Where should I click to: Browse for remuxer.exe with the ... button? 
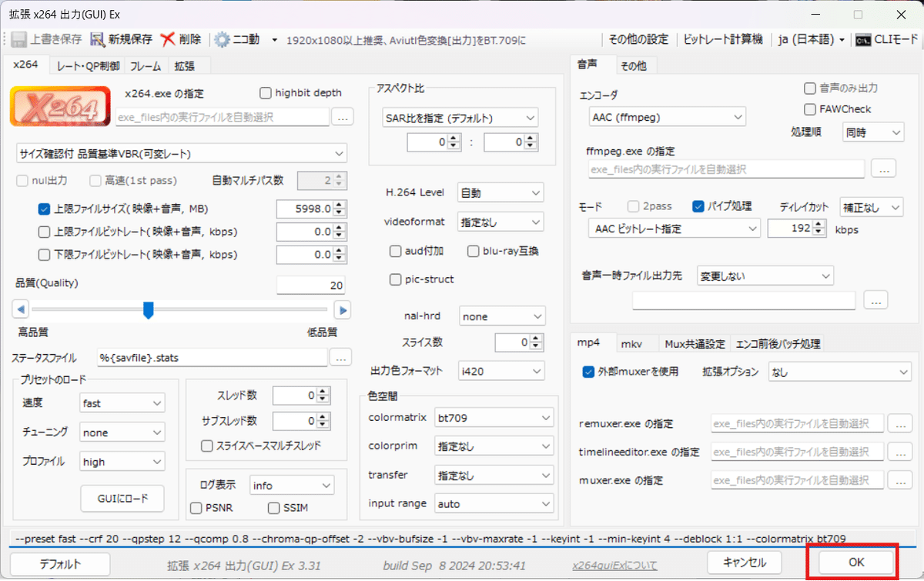pyautogui.click(x=899, y=423)
